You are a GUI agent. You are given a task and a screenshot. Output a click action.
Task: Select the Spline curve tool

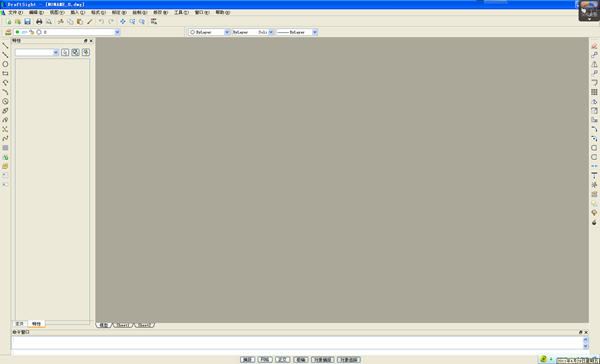5,139
